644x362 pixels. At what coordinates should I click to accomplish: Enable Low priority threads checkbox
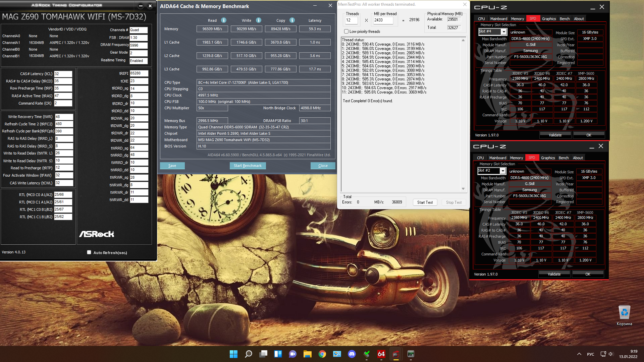(346, 32)
